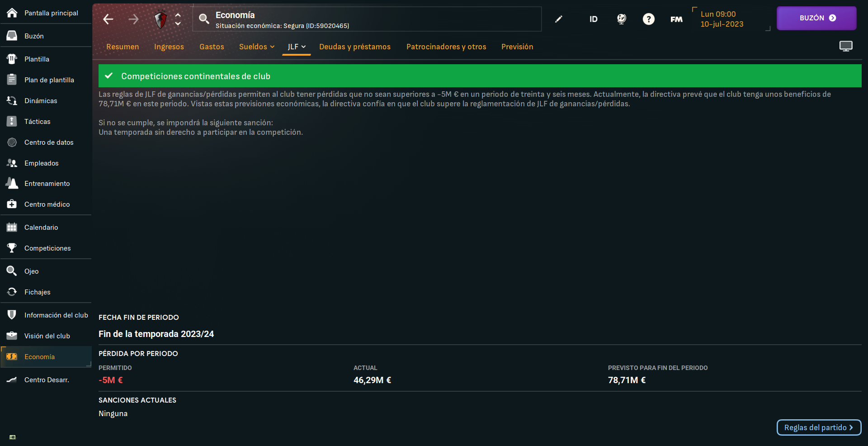The width and height of the screenshot is (868, 446).
Task: Click the monitor display icon
Action: tap(845, 46)
